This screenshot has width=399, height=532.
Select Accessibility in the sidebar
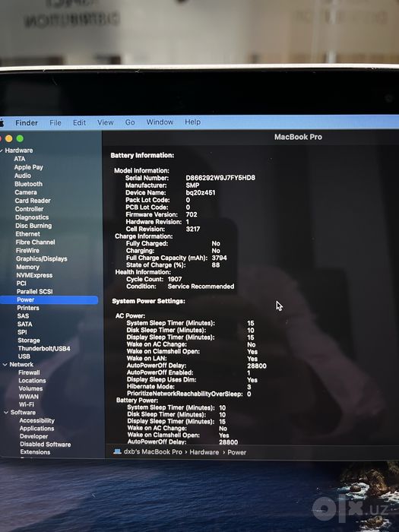(37, 421)
